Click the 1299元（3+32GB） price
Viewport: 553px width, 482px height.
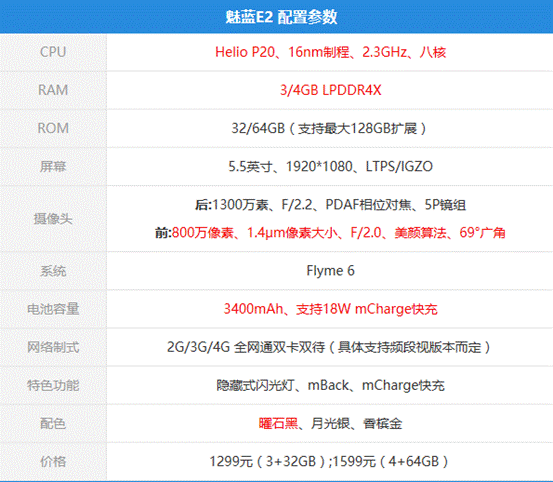pos(268,462)
